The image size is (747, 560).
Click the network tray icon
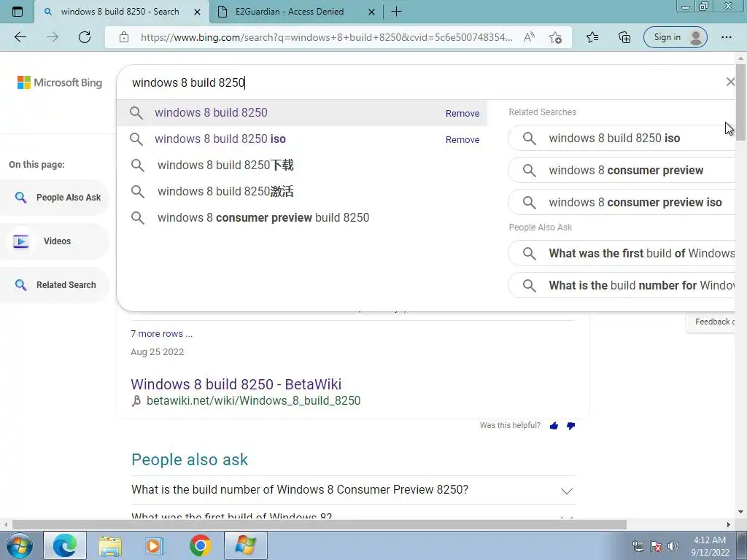tap(638, 546)
